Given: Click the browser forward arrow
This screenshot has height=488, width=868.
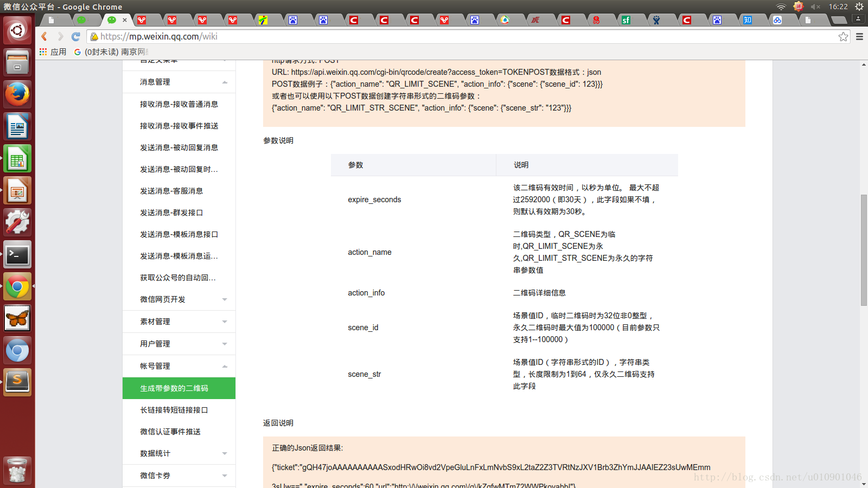Looking at the screenshot, I should (x=60, y=36).
